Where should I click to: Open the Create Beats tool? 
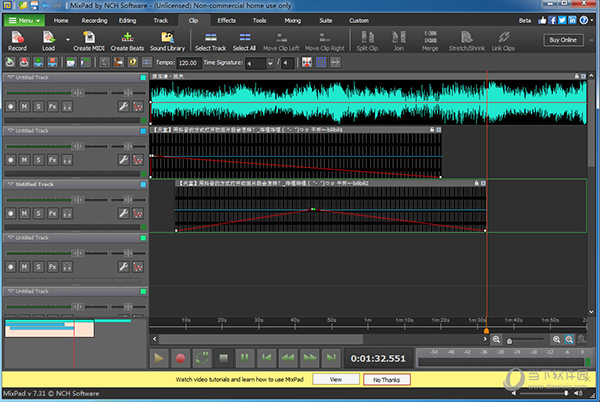point(127,41)
